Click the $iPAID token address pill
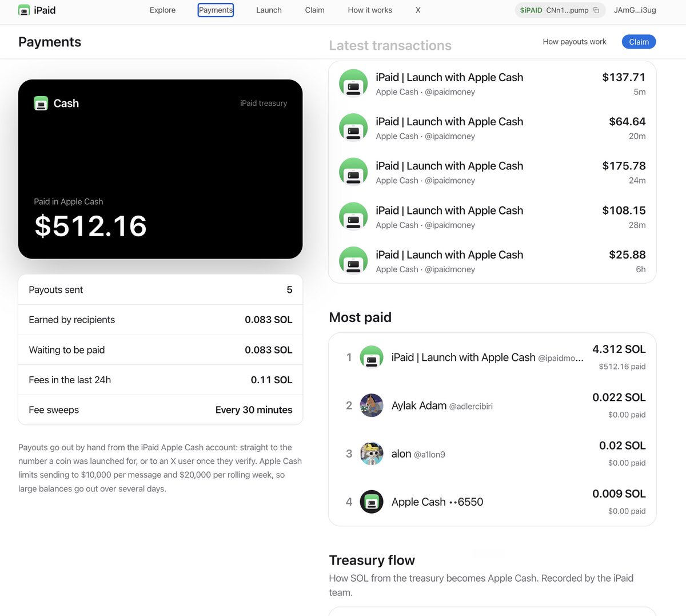 560,10
